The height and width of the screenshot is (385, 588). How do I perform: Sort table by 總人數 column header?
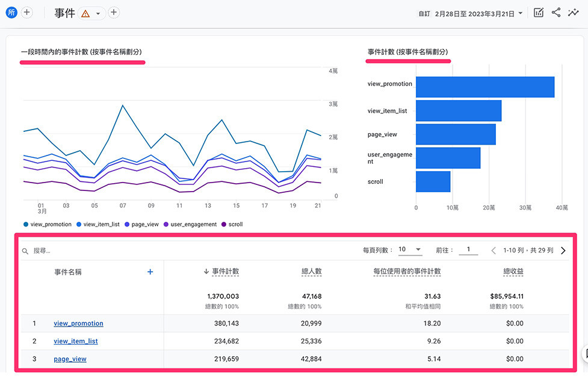coord(312,271)
